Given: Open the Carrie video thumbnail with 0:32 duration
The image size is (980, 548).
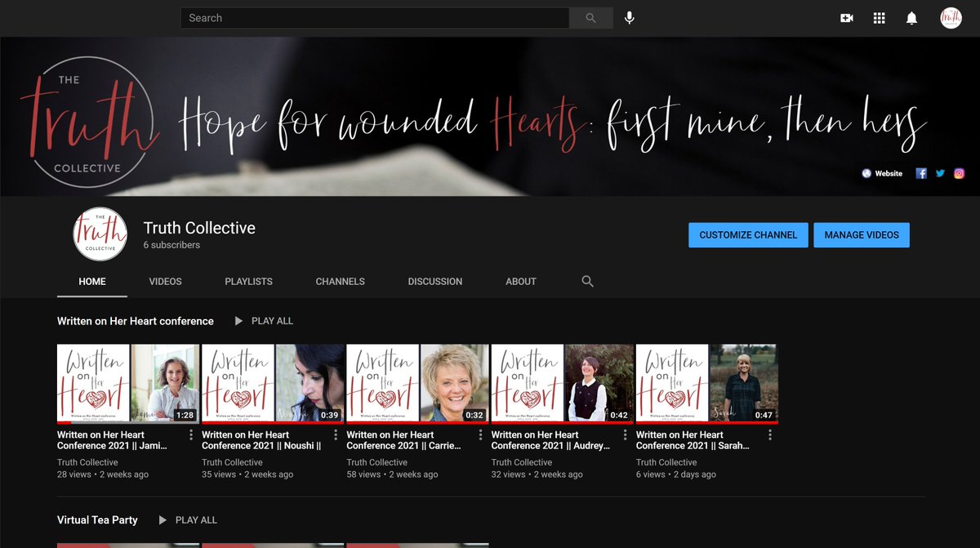Looking at the screenshot, I should click(417, 384).
